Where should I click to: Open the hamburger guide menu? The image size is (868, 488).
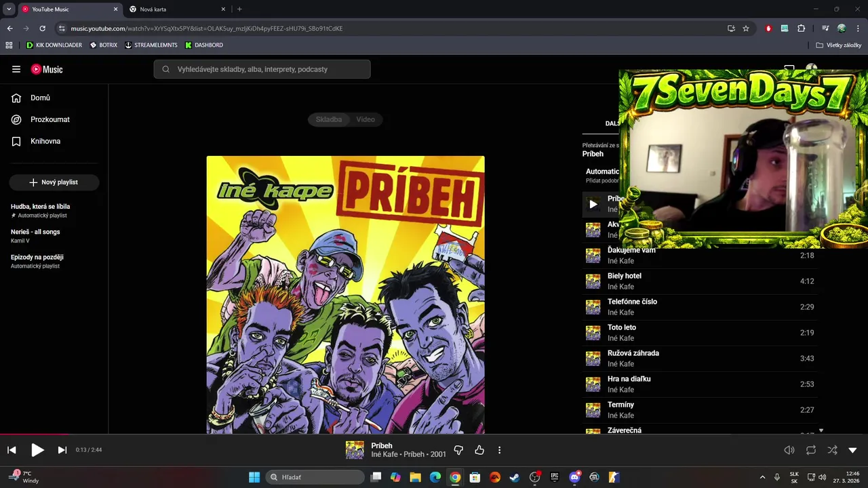click(x=16, y=69)
